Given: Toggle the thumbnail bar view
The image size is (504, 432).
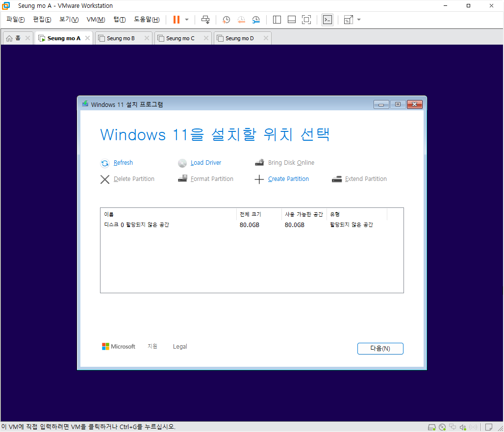Looking at the screenshot, I should tap(292, 20).
